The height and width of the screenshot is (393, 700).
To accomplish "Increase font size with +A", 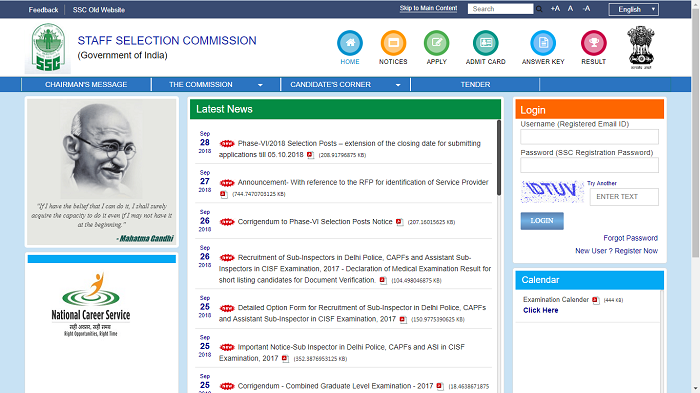I will coord(555,8).
